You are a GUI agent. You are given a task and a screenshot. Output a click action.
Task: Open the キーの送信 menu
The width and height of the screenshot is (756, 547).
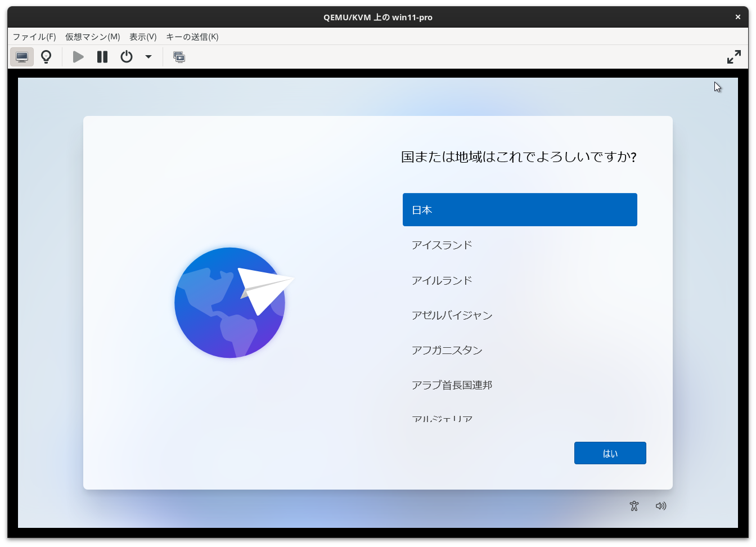(x=191, y=37)
